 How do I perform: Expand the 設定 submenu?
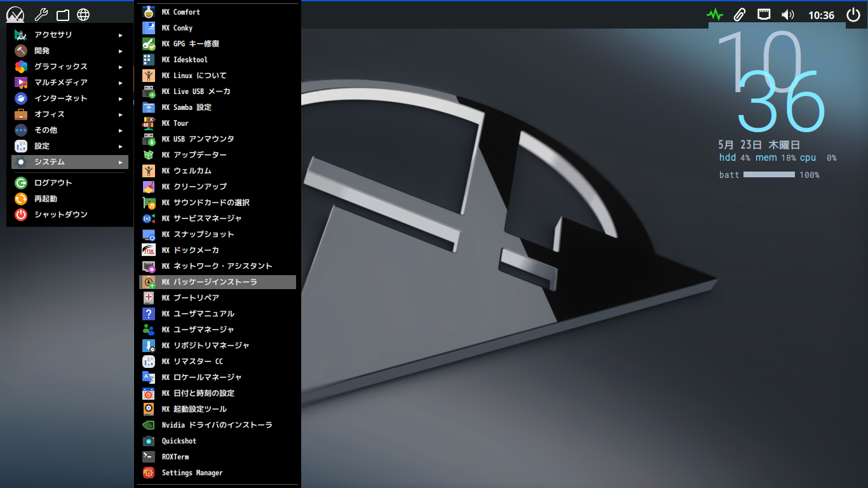(70, 146)
